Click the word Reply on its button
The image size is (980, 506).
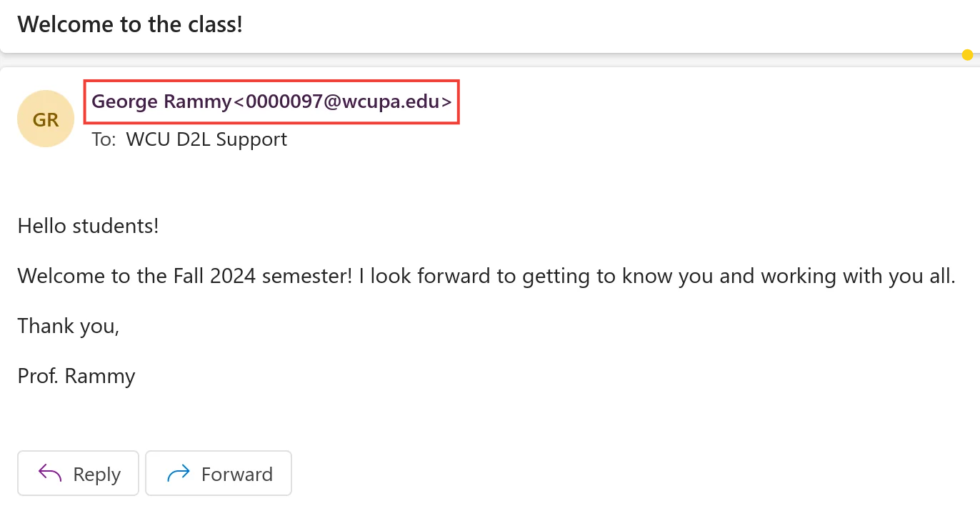point(96,474)
